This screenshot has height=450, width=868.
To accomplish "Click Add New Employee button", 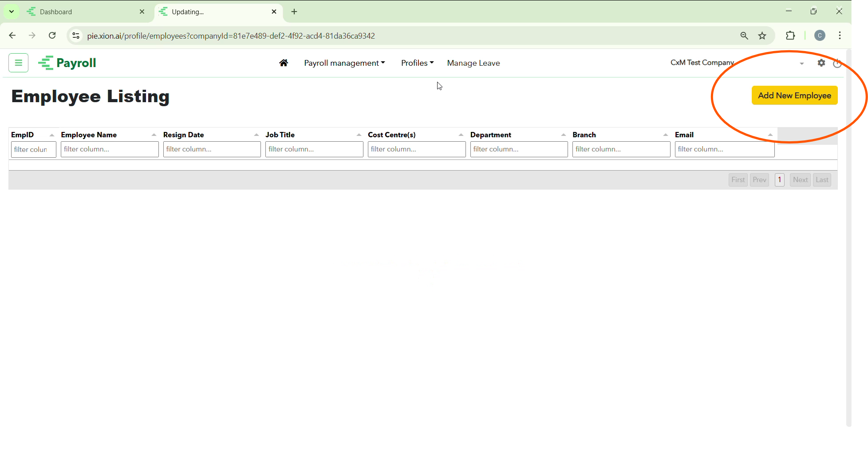I will click(794, 96).
